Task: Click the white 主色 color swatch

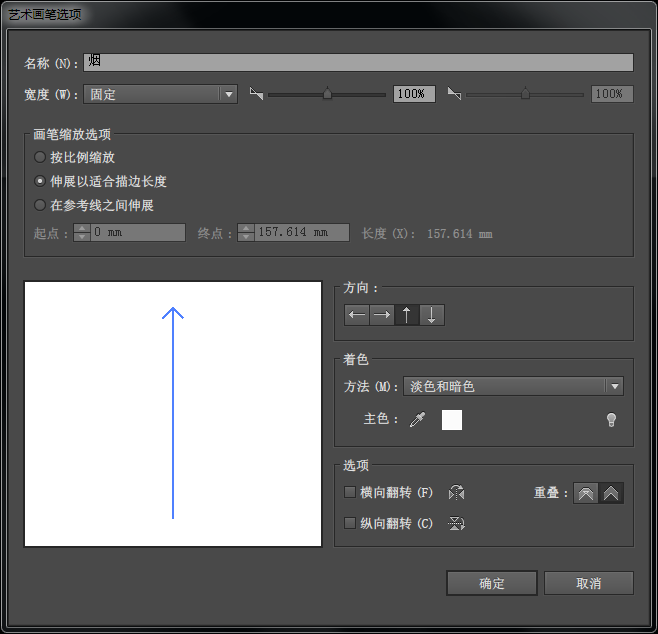Action: [x=452, y=420]
